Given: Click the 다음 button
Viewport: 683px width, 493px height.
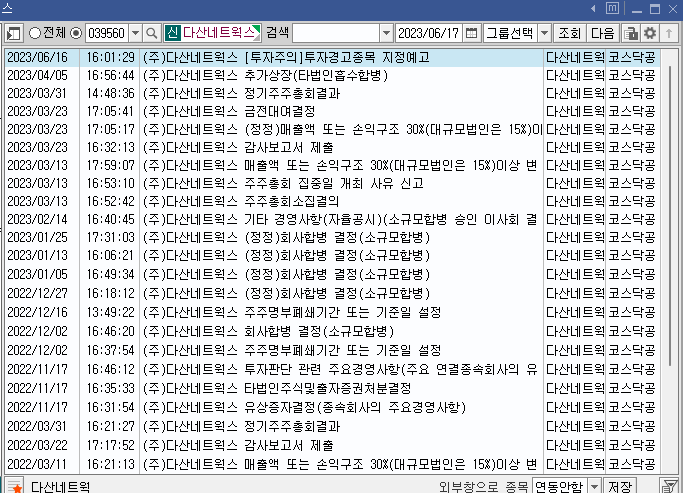Looking at the screenshot, I should (x=602, y=33).
